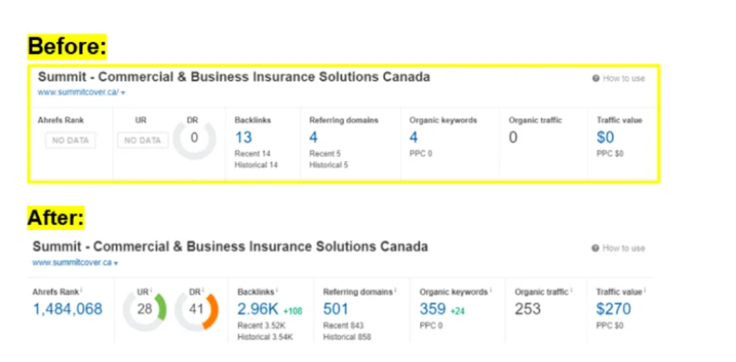The image size is (736, 362).
Task: Click the info icon next to After Backlinks
Action: (x=277, y=291)
